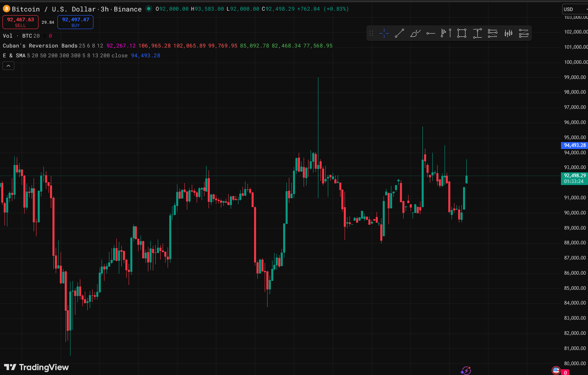588x375 pixels.
Task: Click the 90,000.00 price scale label
Action: [x=575, y=213]
